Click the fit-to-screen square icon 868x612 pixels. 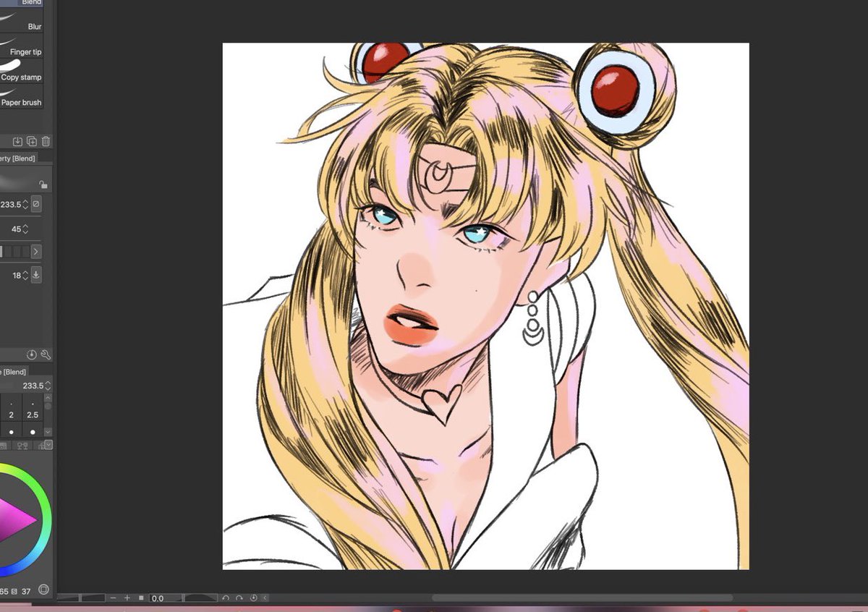click(x=141, y=598)
